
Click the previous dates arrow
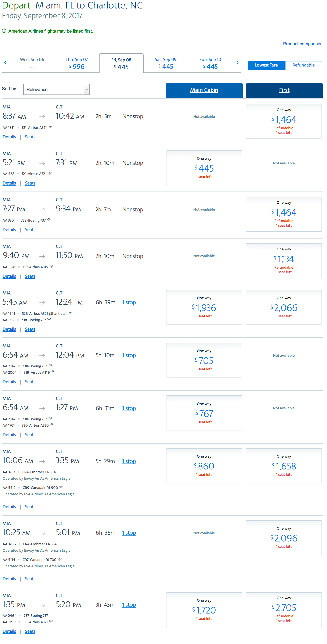tap(5, 62)
